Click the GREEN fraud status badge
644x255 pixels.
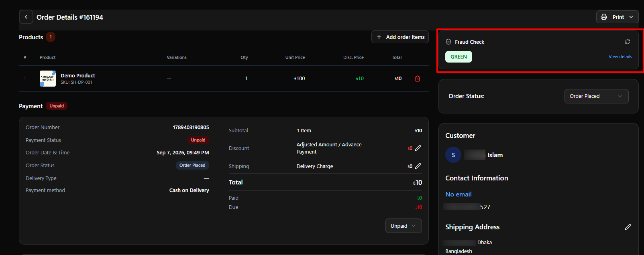click(x=459, y=57)
